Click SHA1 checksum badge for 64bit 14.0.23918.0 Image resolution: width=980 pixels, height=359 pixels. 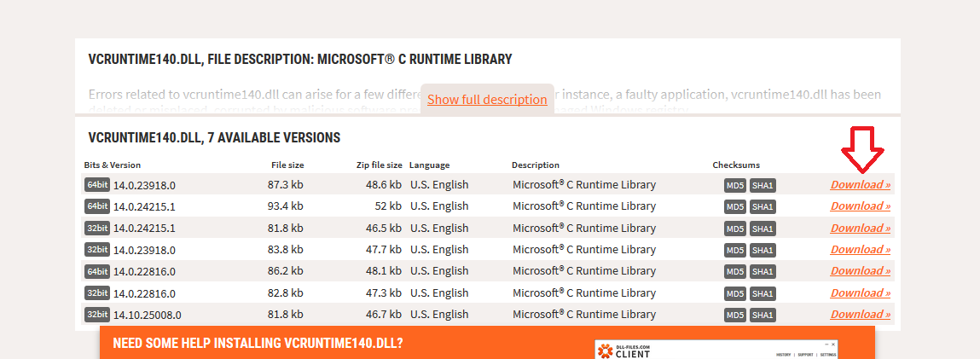click(x=763, y=184)
